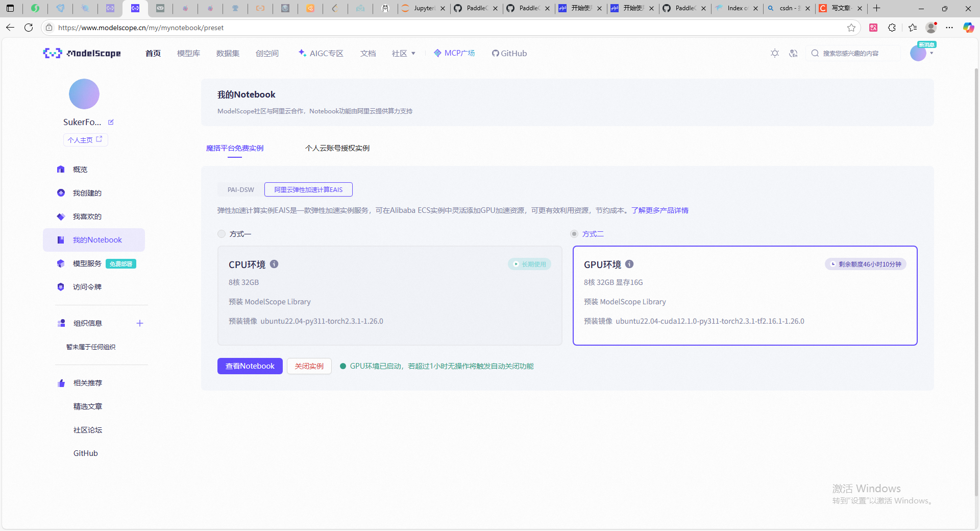Image resolution: width=980 pixels, height=531 pixels.
Task: Select the 方式二 radio button
Action: point(574,234)
